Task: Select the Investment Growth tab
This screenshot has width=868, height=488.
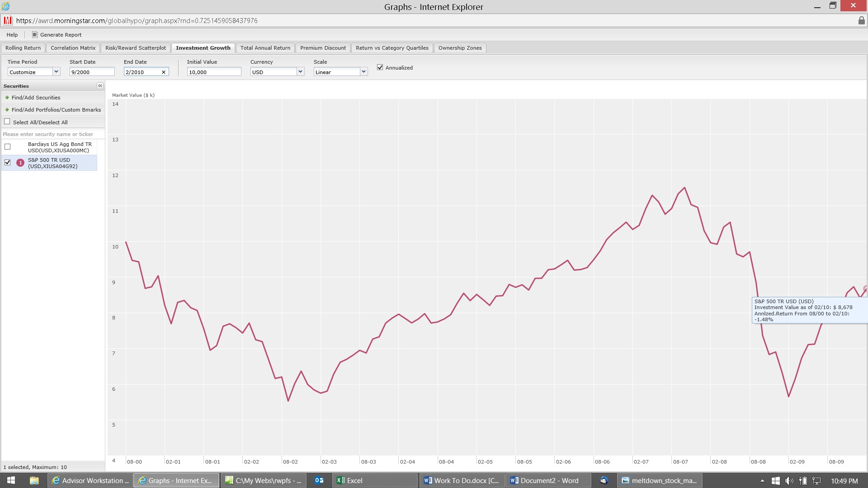Action: pyautogui.click(x=203, y=48)
